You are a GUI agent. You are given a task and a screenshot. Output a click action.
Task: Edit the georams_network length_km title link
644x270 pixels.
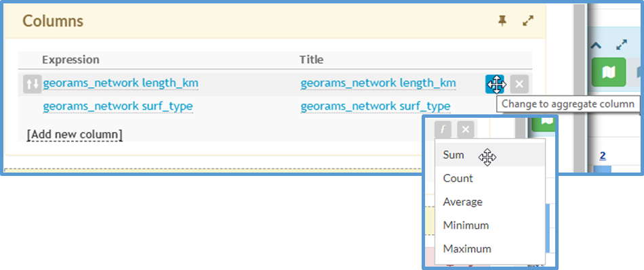[x=378, y=83]
